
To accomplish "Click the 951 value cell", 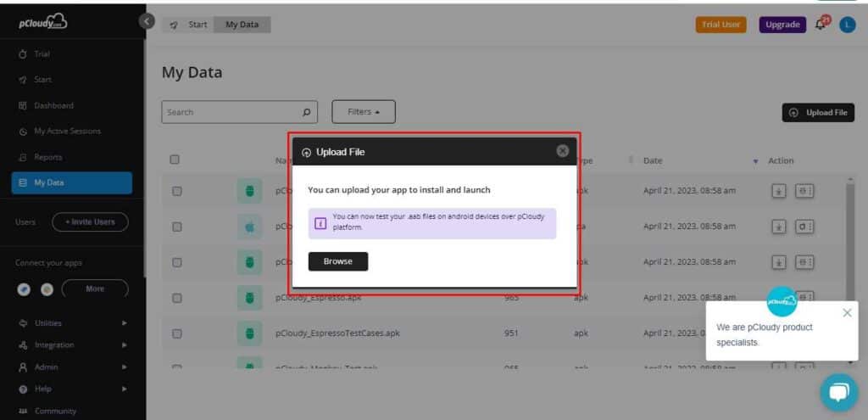I will click(511, 333).
